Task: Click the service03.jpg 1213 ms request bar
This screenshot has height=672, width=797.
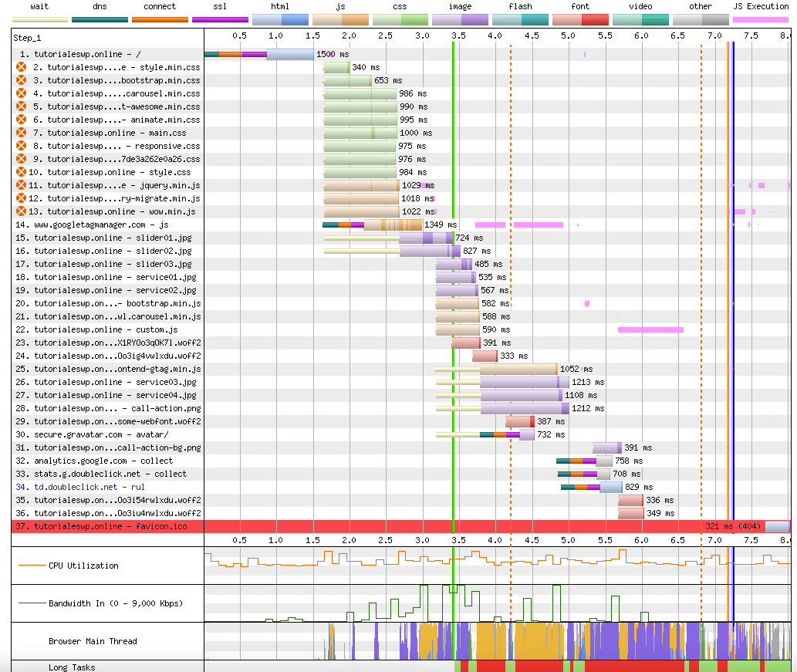Action: (x=525, y=383)
